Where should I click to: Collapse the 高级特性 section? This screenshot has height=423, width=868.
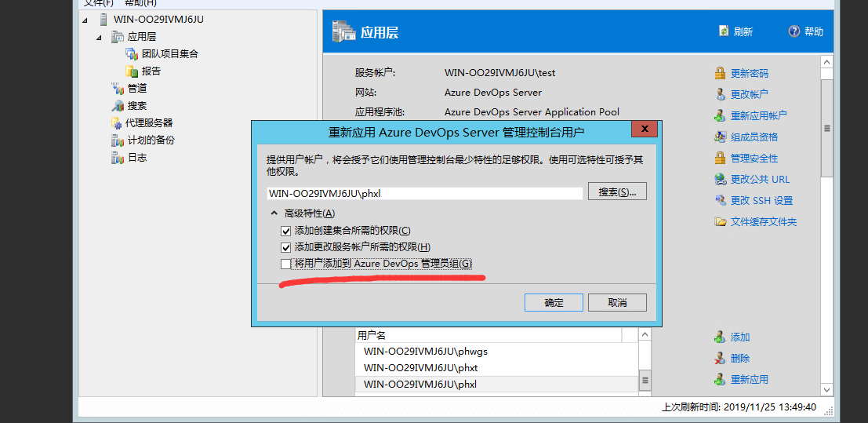274,213
